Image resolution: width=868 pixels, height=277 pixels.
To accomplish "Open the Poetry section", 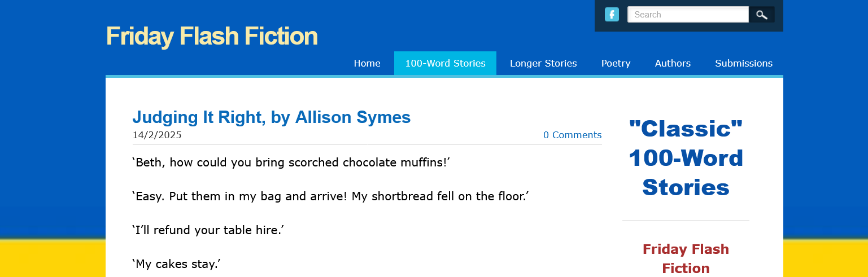I will pyautogui.click(x=616, y=63).
